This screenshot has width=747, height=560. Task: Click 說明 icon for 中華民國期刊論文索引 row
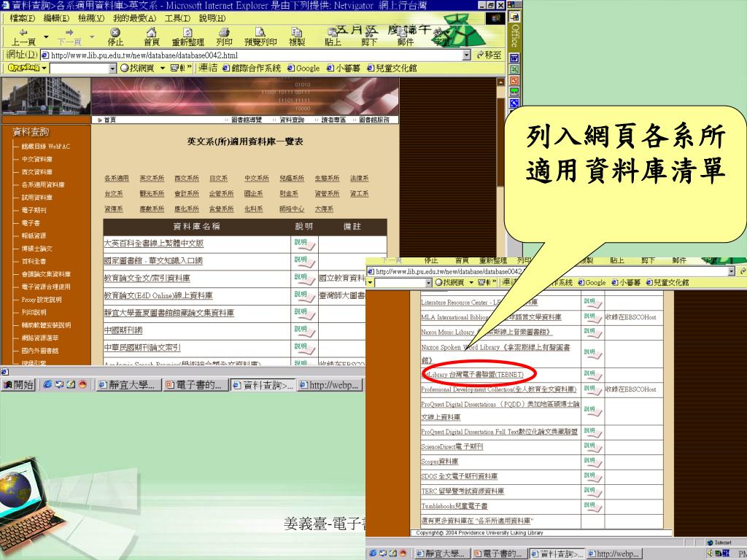click(304, 348)
